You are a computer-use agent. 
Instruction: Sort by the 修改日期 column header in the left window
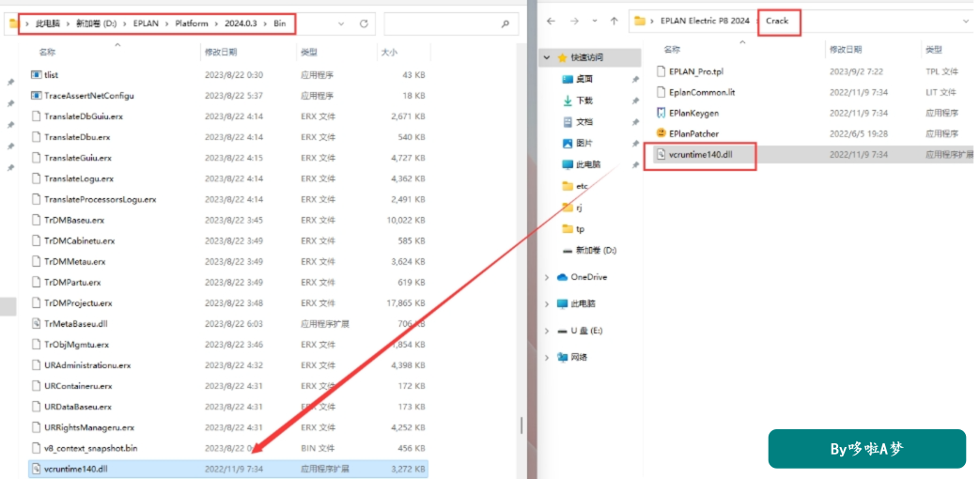(221, 53)
